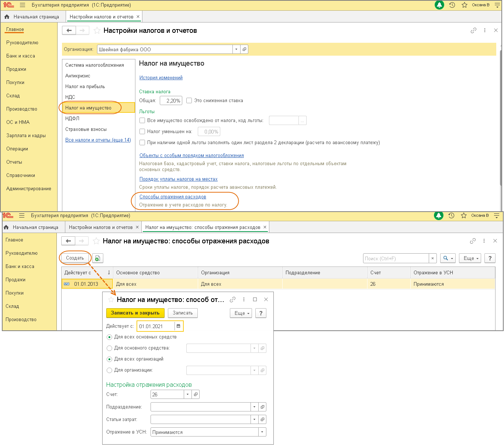Click into the Поиск (Ctrl+F) field
Viewport: 504px width, 445px height.
click(x=396, y=258)
